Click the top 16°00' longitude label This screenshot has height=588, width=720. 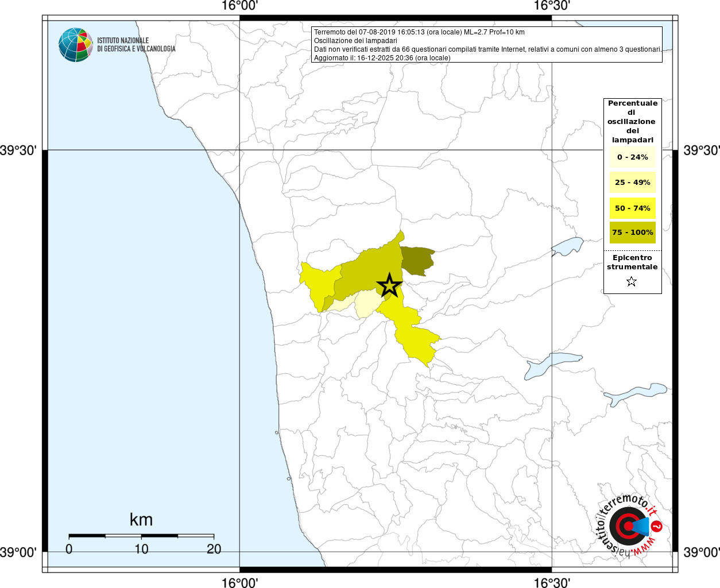point(239,6)
